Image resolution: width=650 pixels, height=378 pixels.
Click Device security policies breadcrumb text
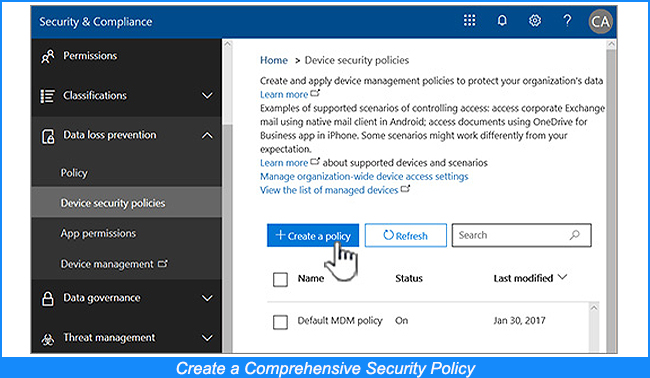tap(357, 61)
